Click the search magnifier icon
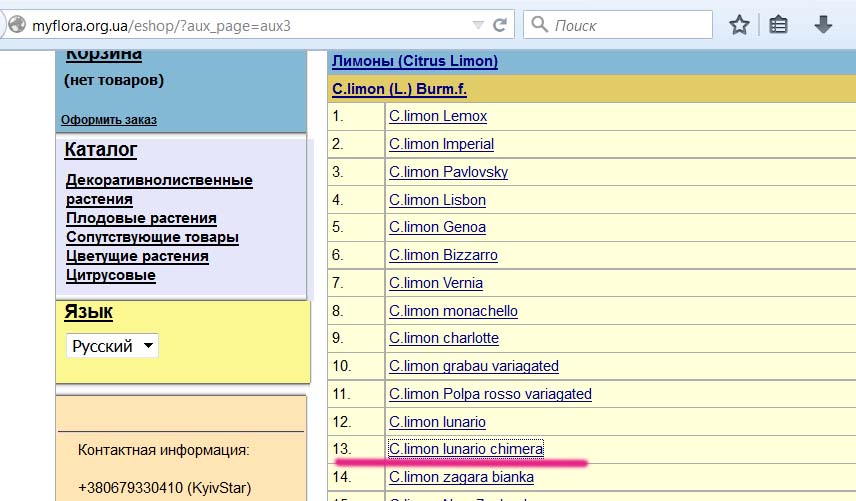Viewport: 856px width, 501px height. pos(542,25)
